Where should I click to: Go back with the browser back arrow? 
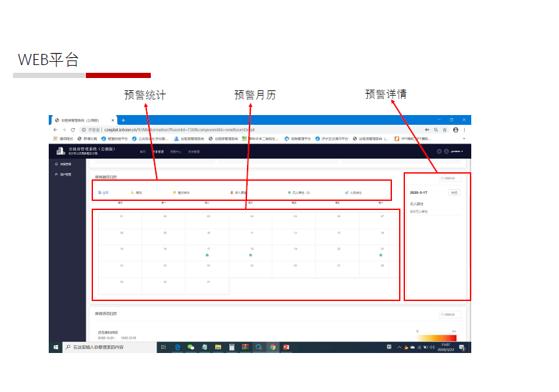pos(55,130)
